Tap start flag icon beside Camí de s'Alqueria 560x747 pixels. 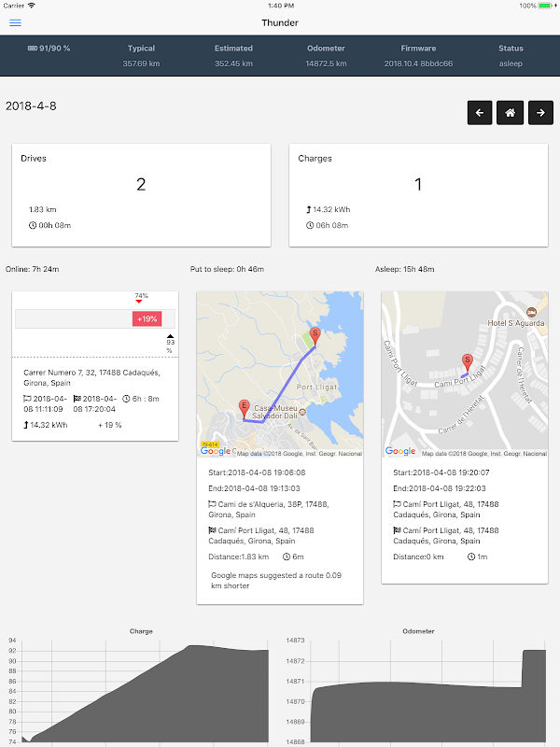click(212, 504)
